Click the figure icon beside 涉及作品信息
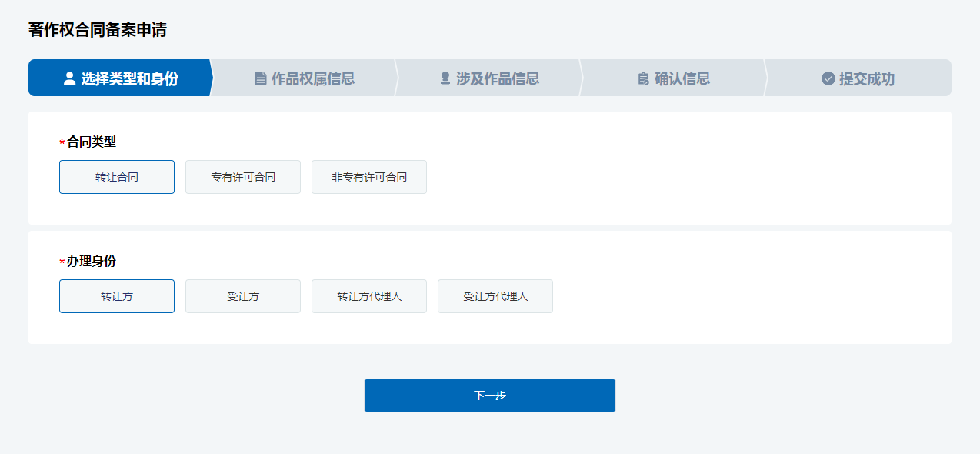Screen dimensions: 980x454 [445, 77]
